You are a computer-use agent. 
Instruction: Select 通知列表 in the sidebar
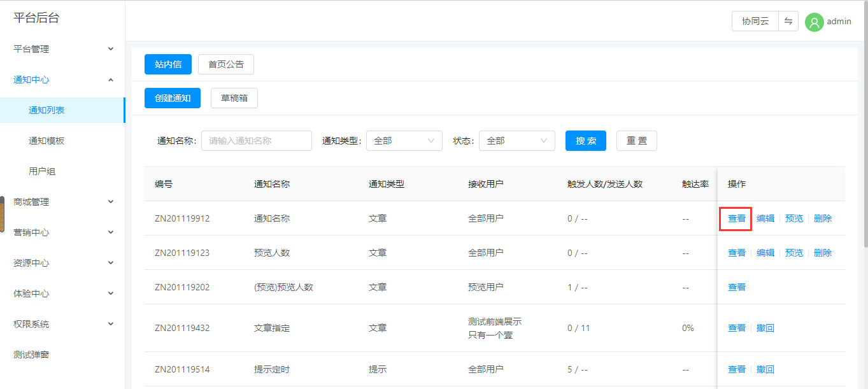pyautogui.click(x=62, y=110)
